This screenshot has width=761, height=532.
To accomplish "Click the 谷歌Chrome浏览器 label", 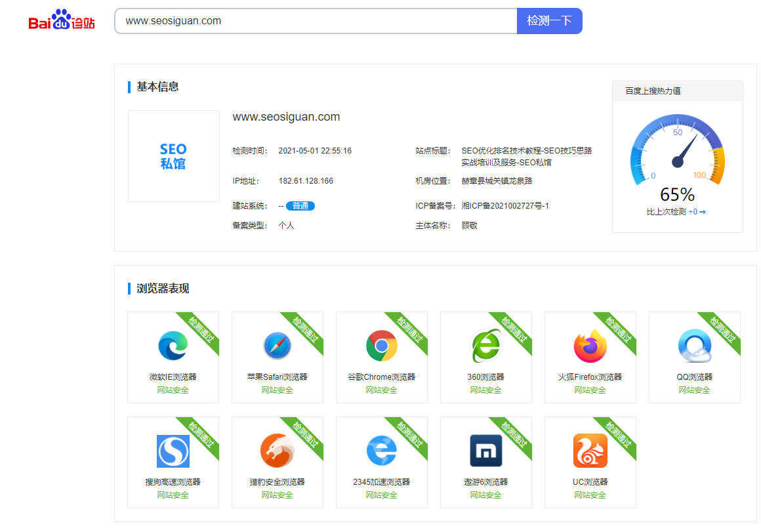I will pyautogui.click(x=381, y=377).
